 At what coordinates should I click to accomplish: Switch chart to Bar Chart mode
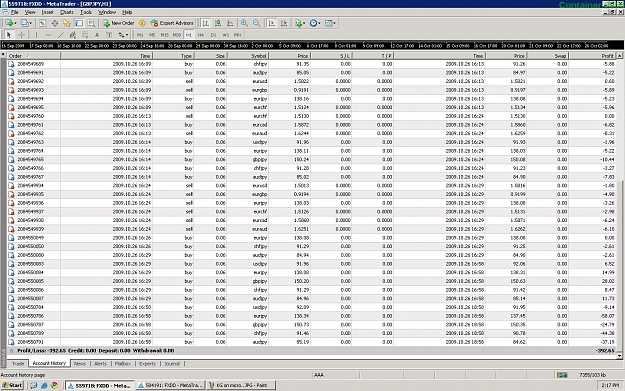pos(205,23)
